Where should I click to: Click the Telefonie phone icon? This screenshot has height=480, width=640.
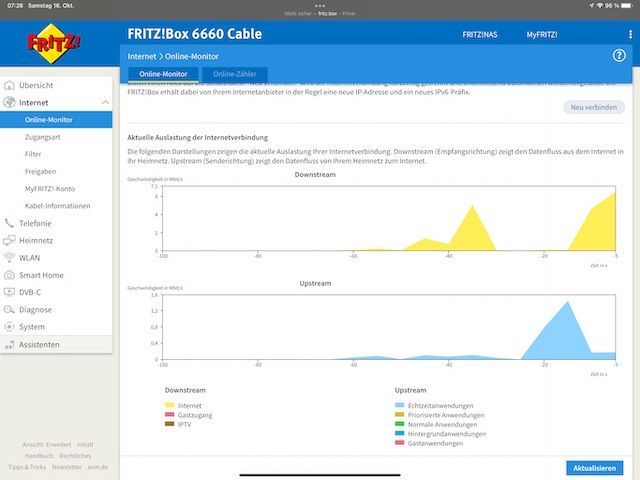(x=9, y=223)
